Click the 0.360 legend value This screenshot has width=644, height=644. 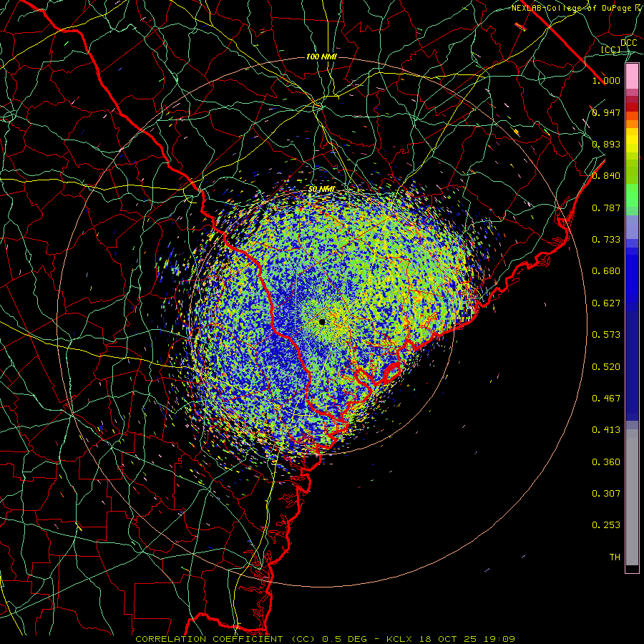tap(606, 462)
